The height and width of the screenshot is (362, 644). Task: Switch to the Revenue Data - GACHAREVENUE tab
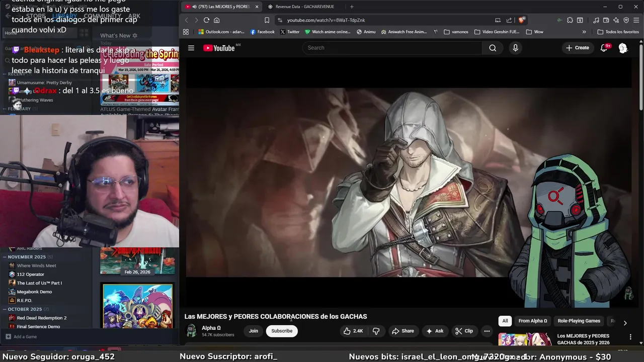pos(305,7)
